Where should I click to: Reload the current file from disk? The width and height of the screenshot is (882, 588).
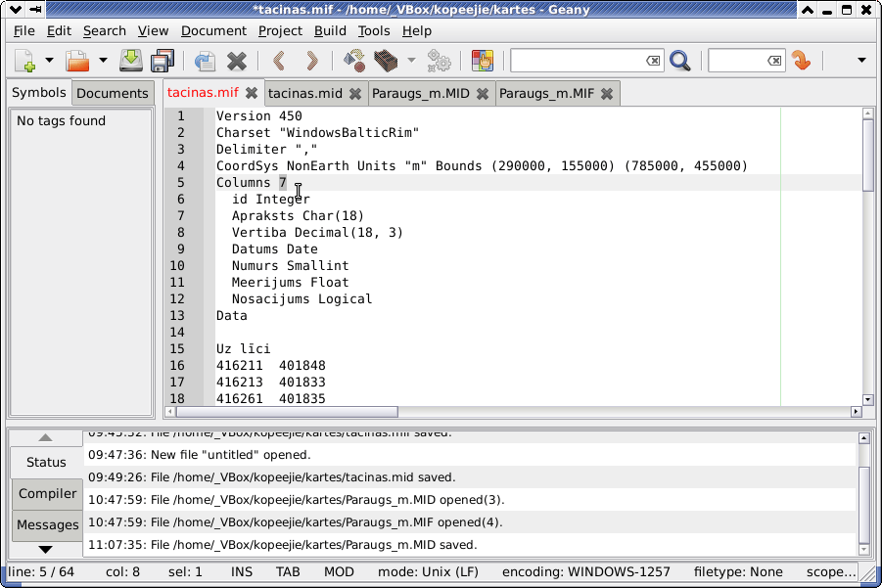pyautogui.click(x=206, y=60)
